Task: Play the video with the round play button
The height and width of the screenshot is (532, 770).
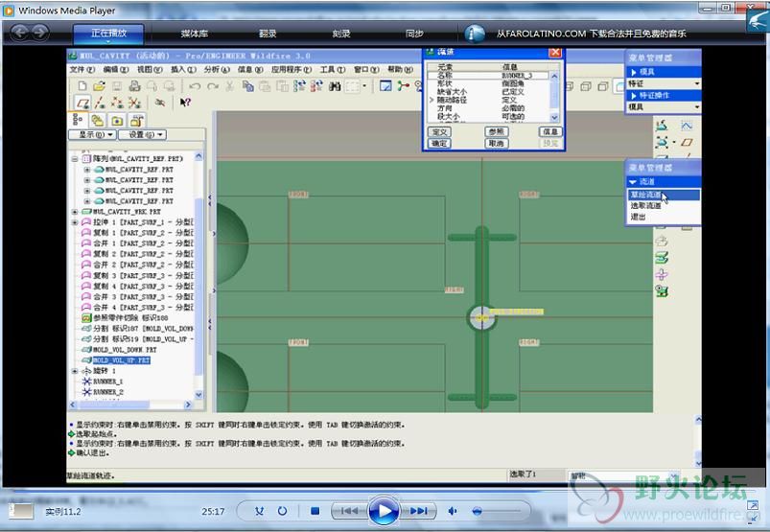Action: 384,511
